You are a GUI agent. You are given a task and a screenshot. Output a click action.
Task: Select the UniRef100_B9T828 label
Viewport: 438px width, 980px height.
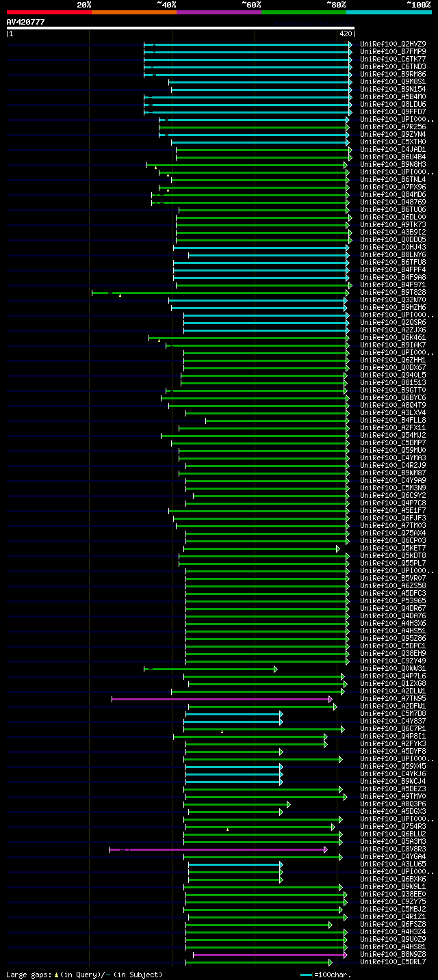393,293
